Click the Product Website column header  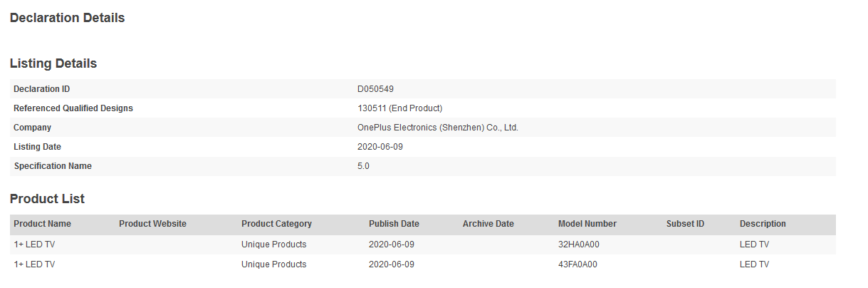point(152,224)
